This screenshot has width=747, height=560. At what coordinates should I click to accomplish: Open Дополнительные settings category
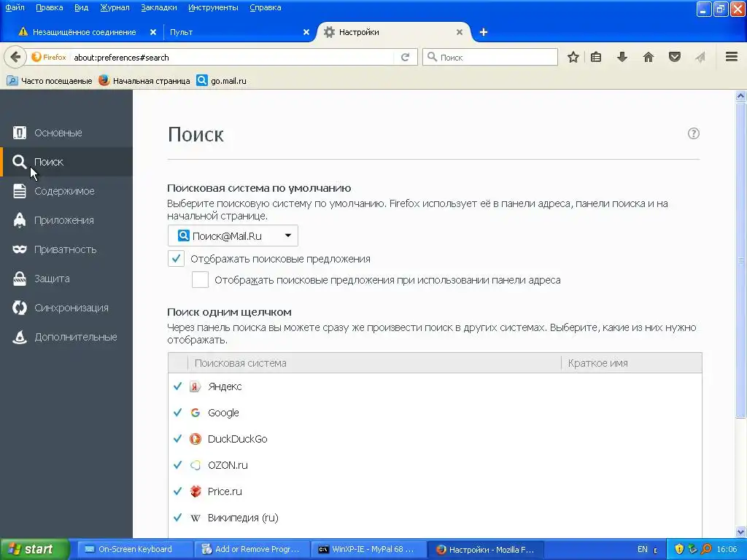[x=66, y=337]
